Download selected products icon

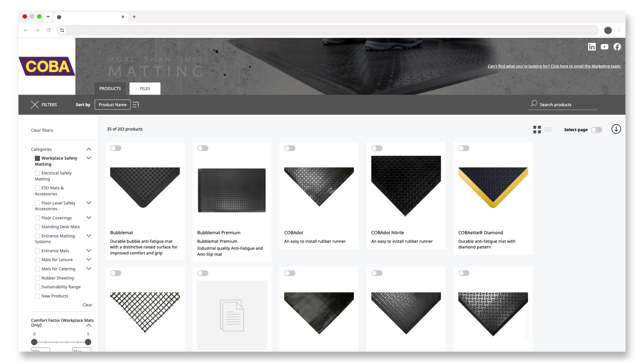coord(616,129)
